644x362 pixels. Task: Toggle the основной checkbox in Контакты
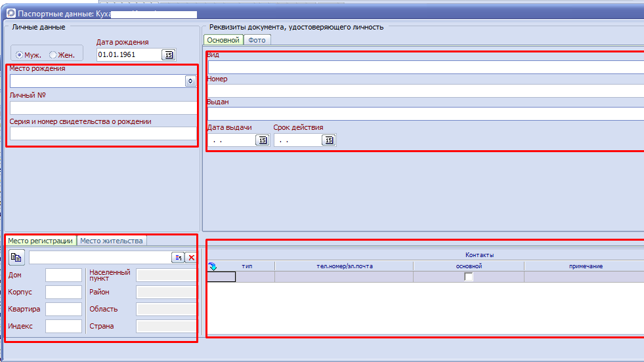469,277
